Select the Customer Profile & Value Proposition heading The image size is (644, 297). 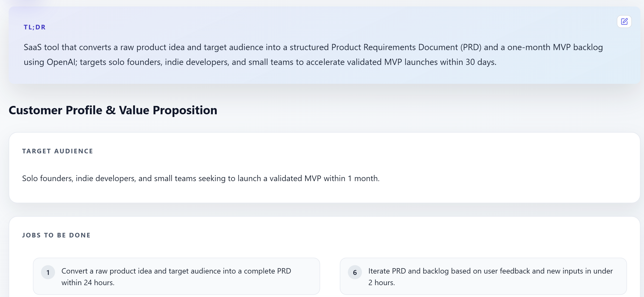coord(113,110)
